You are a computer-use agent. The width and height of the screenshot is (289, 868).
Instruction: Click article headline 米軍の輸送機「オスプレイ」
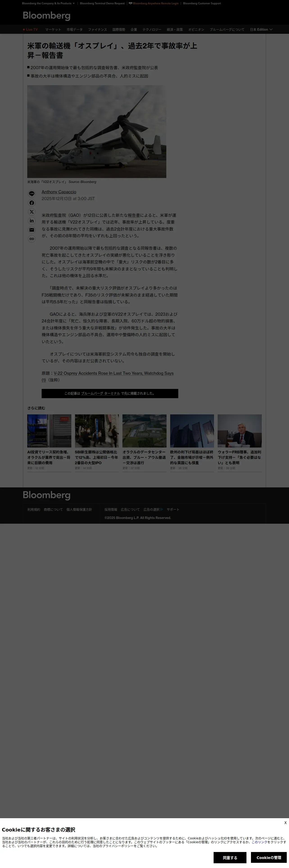[x=112, y=50]
